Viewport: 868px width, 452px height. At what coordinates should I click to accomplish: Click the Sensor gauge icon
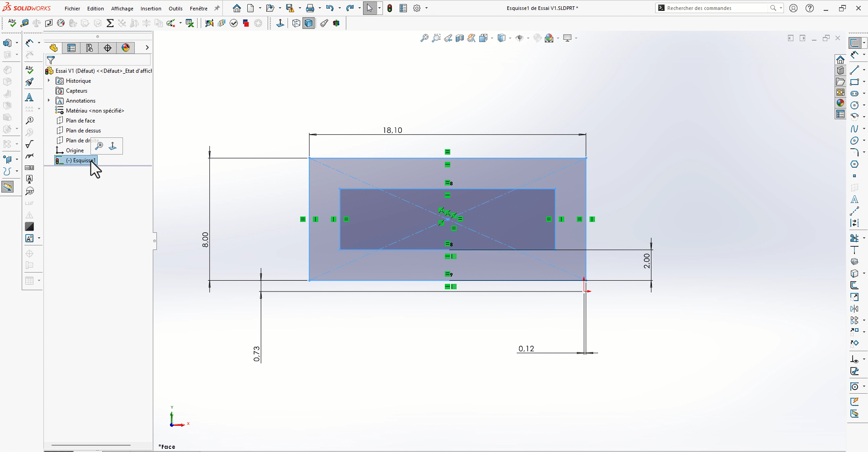[x=61, y=23]
